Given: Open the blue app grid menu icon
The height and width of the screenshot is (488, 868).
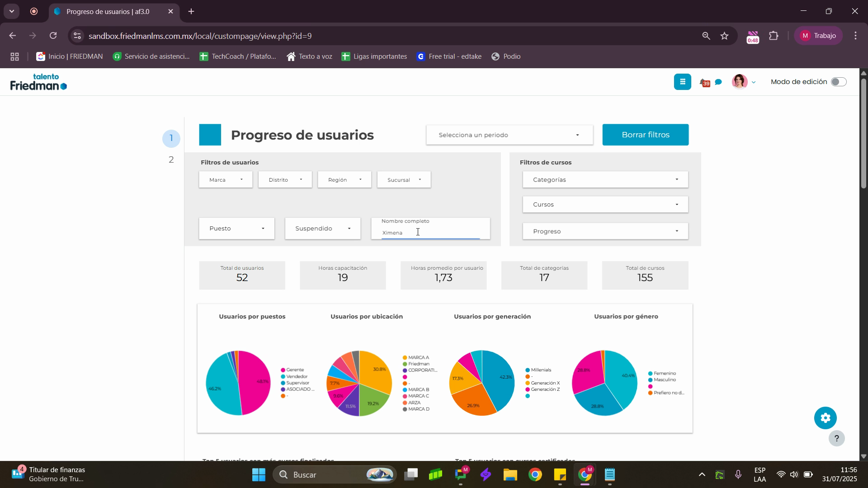Looking at the screenshot, I should click(682, 82).
